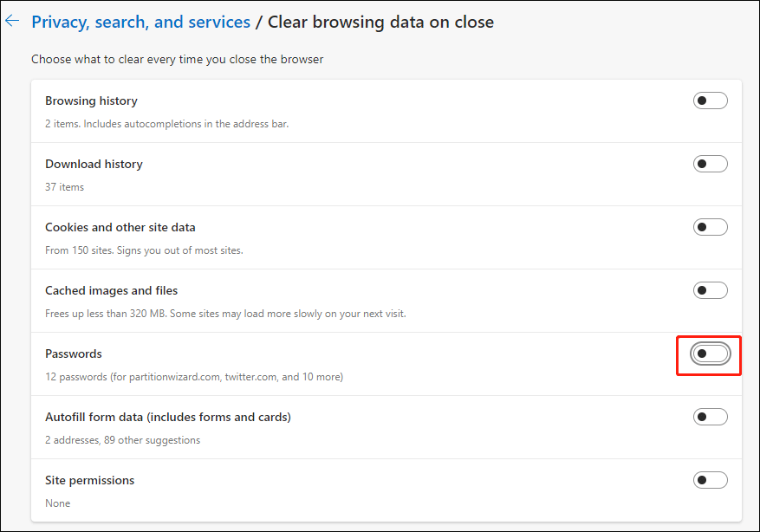Toggle Cookies and other site data on
The image size is (760, 532).
coord(710,226)
